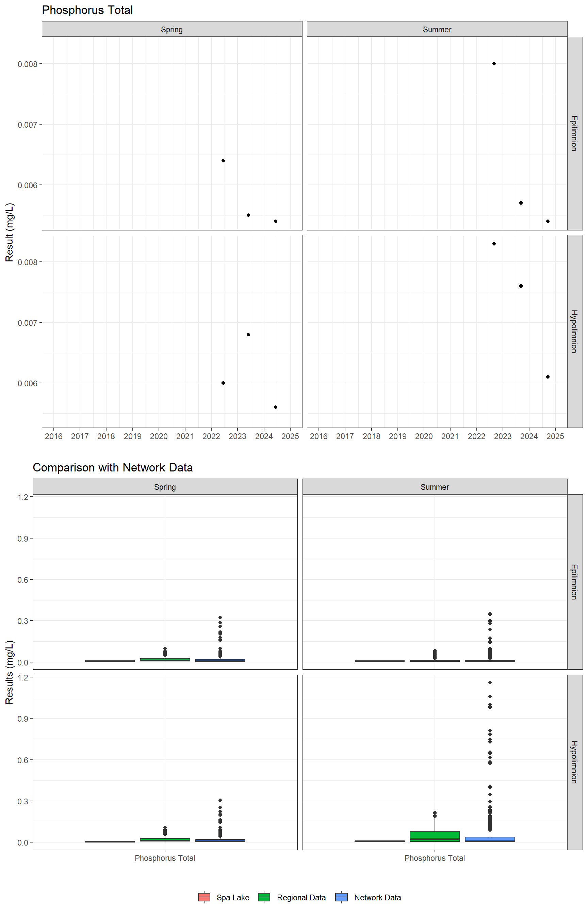Click the 2024 Summer Hypolimnion data point
The width and height of the screenshot is (588, 915).
coord(548,377)
